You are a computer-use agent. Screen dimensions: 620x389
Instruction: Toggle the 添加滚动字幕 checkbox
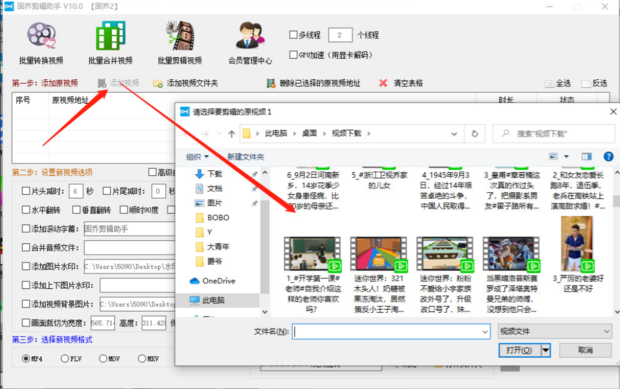coord(26,228)
